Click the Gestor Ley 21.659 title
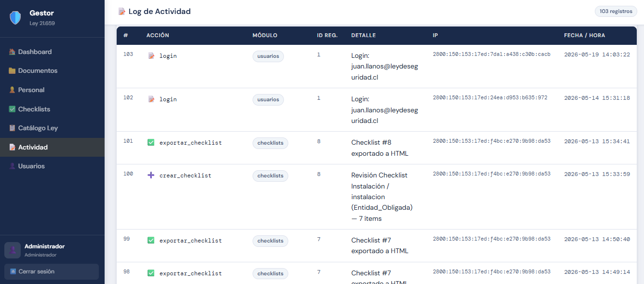 pyautogui.click(x=42, y=18)
